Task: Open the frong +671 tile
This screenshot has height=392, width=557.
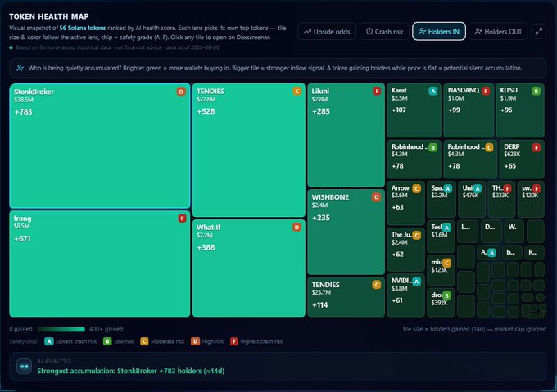Action: [x=100, y=264]
